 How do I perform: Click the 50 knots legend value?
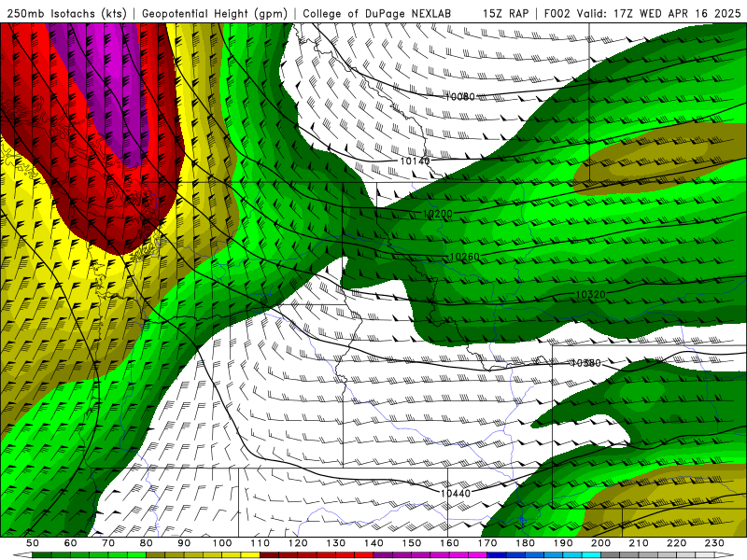[33, 543]
